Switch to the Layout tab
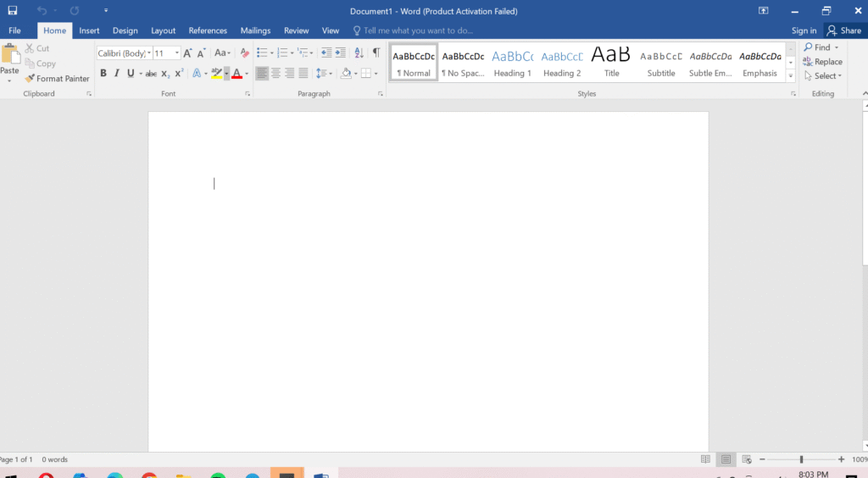This screenshot has height=478, width=868. [164, 31]
